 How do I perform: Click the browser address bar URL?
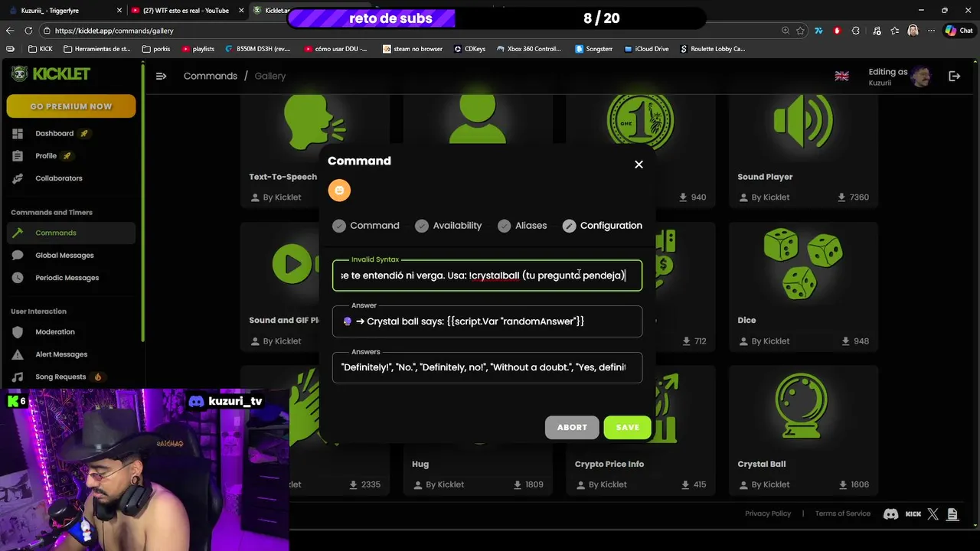(x=114, y=31)
